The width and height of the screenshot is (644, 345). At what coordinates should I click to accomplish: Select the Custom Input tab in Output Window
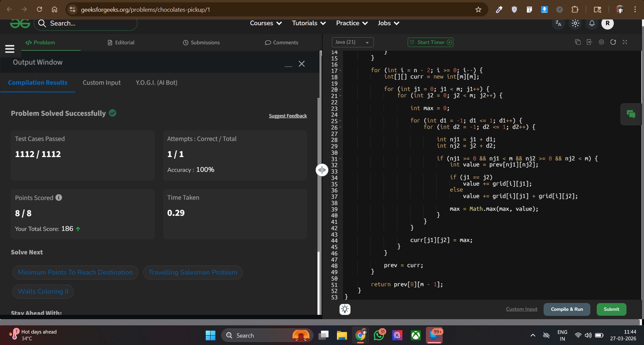pyautogui.click(x=102, y=83)
